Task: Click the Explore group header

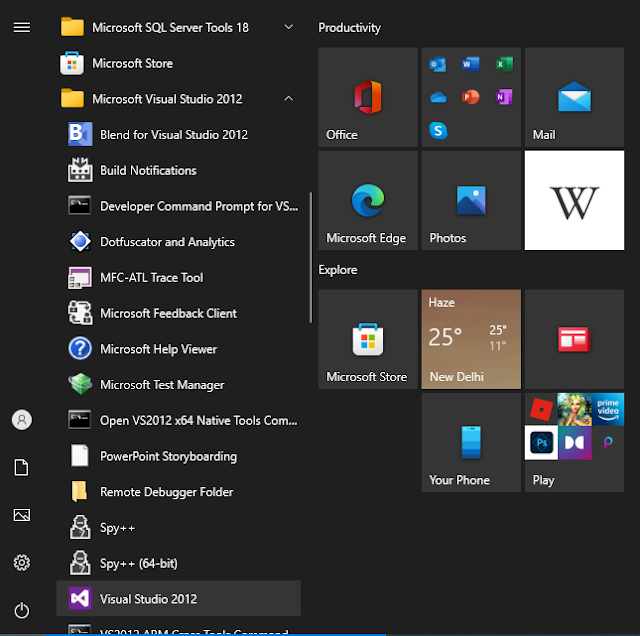Action: click(x=338, y=270)
